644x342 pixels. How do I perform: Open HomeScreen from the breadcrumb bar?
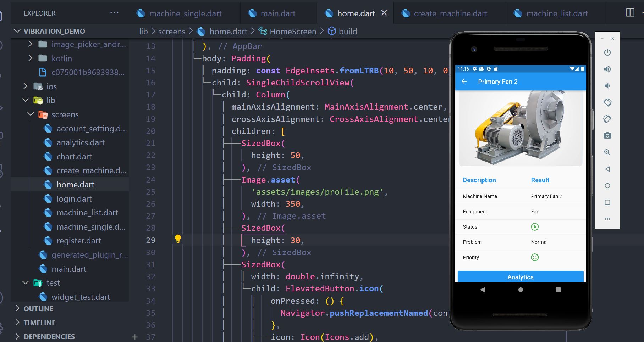(x=292, y=31)
